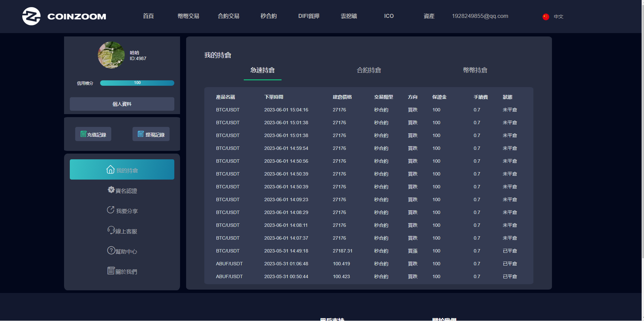Click the timestamp 2023-06-01 14:50:56
Screen dimensions: 644x321
[286, 161]
